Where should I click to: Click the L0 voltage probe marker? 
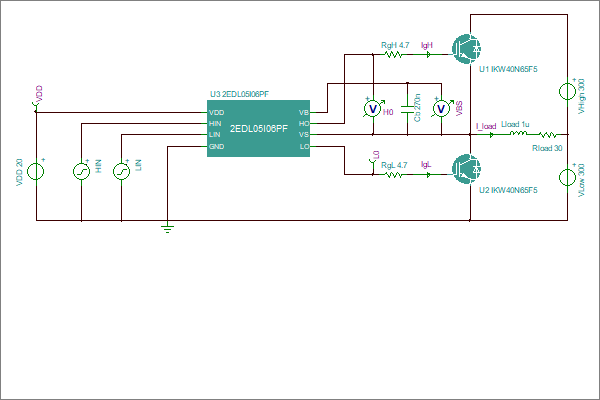coord(373,165)
